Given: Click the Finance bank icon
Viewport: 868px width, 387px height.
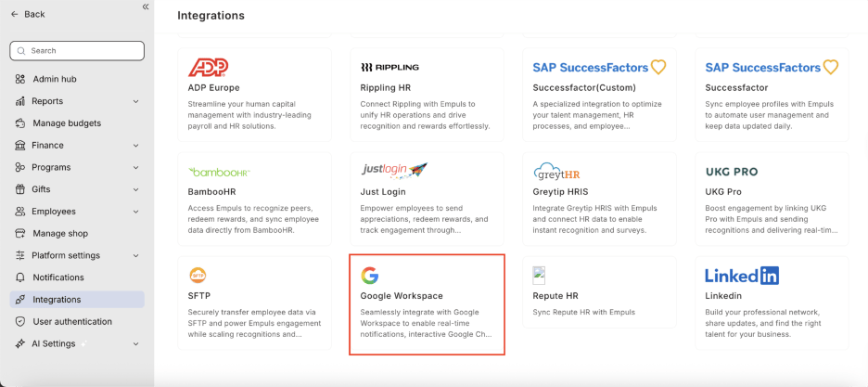Looking at the screenshot, I should pos(20,145).
